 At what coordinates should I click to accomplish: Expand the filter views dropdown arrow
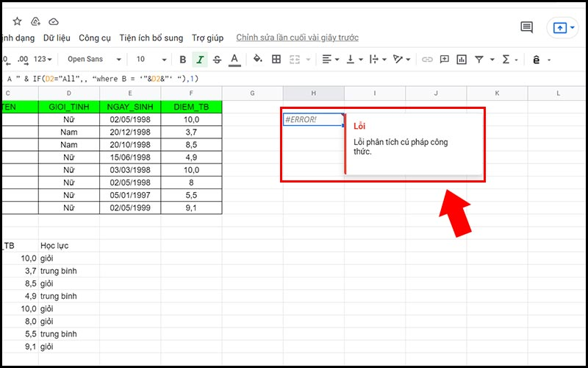492,60
